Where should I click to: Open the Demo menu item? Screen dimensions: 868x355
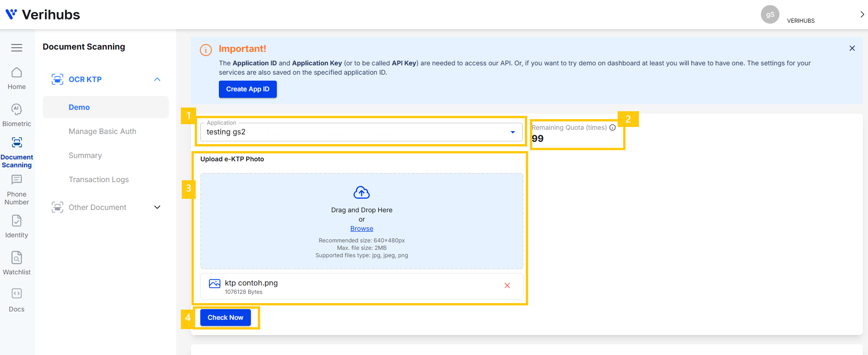[106, 107]
